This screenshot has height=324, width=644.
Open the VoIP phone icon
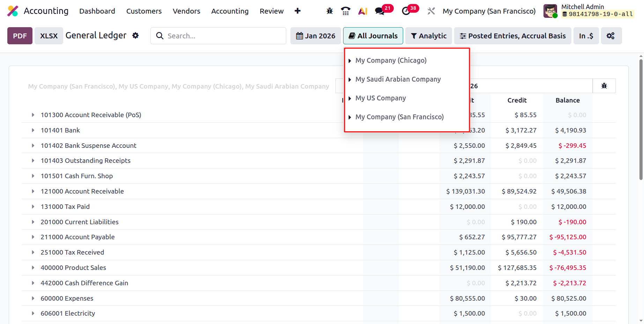coord(346,11)
